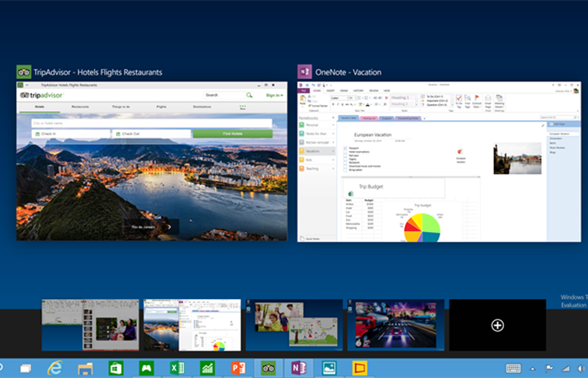Show the touch keyboard from system tray
Image resolution: width=588 pixels, height=378 pixels.
point(513,369)
